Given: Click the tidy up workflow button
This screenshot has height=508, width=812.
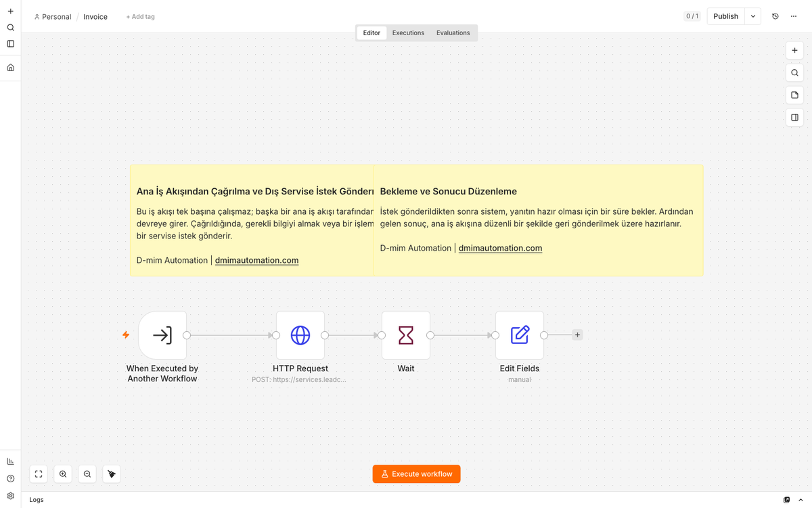Looking at the screenshot, I should pyautogui.click(x=112, y=474).
